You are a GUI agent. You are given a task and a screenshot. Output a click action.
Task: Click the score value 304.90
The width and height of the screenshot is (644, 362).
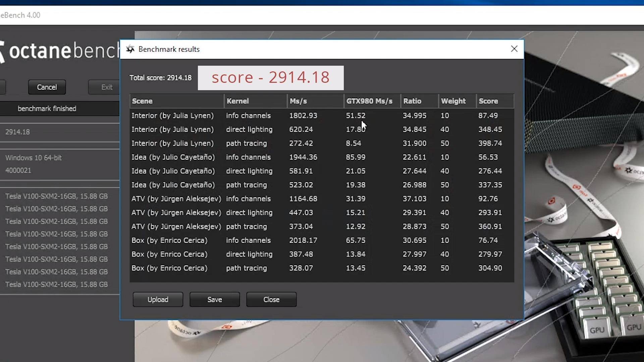(x=490, y=268)
